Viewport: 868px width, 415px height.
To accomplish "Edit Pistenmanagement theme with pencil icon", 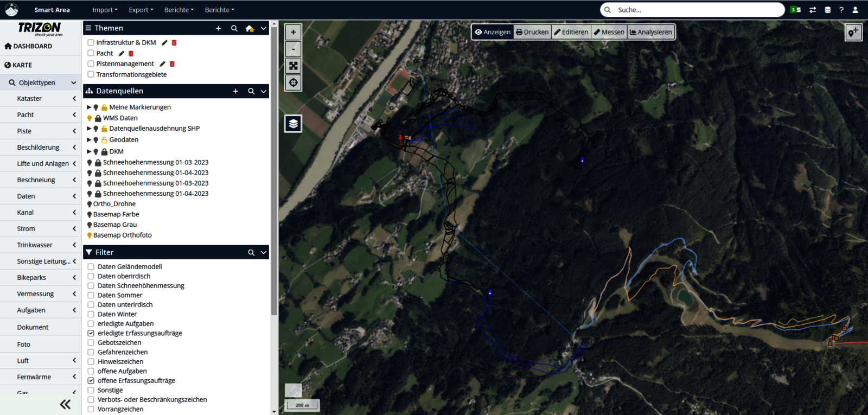I will [x=162, y=64].
